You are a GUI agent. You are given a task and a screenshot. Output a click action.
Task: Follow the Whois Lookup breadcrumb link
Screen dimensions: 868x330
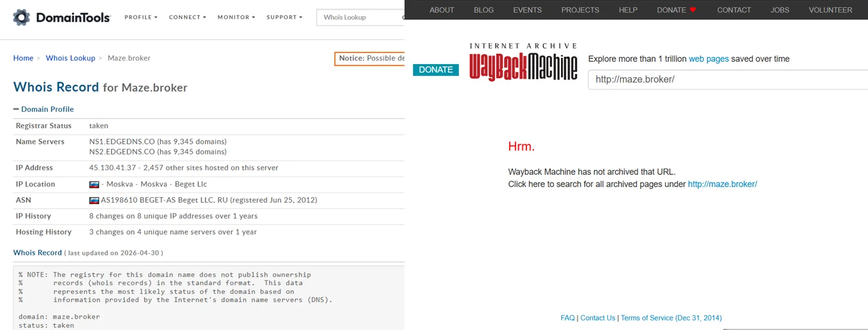point(71,58)
